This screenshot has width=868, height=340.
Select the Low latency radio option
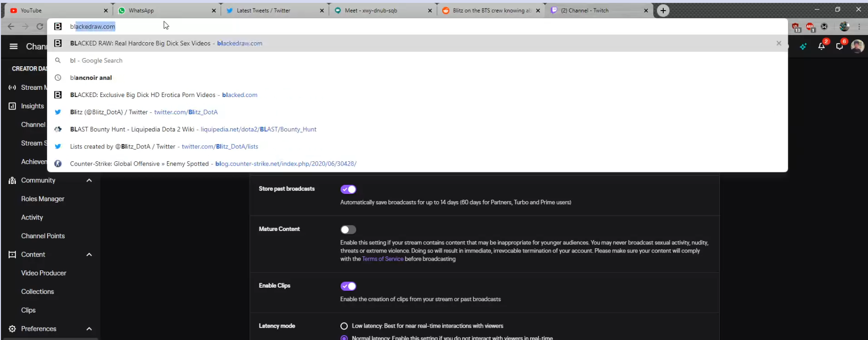pos(344,326)
